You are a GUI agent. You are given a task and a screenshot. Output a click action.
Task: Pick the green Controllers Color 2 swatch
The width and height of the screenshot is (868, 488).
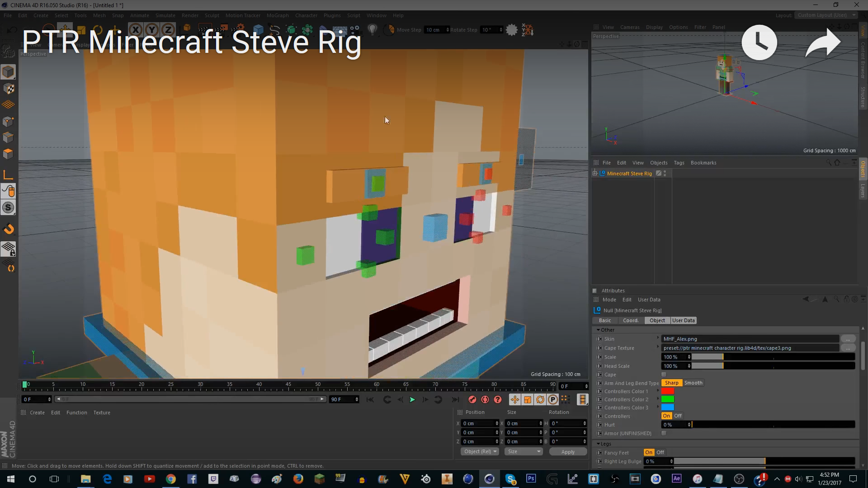[x=667, y=399]
